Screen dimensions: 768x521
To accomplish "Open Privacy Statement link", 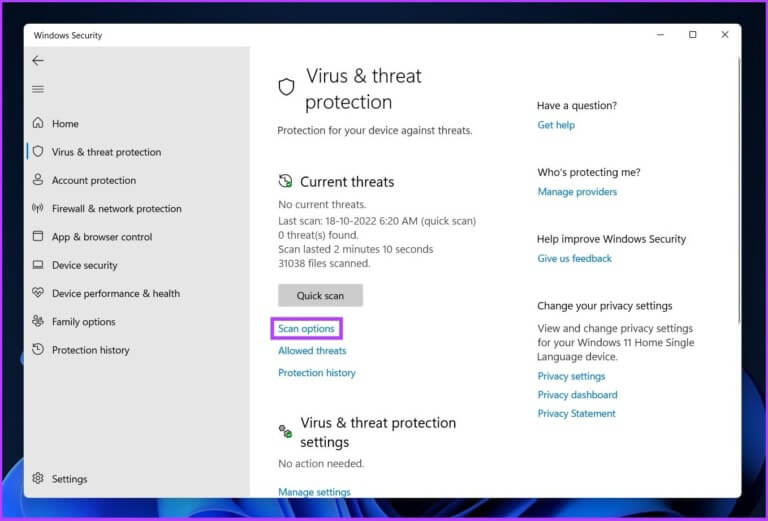I will pos(576,413).
